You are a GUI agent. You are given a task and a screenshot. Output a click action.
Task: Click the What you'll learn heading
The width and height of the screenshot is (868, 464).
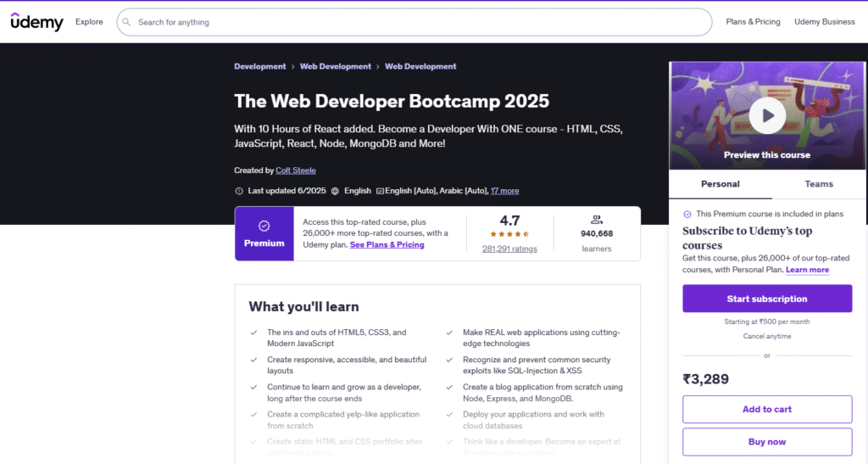click(303, 307)
